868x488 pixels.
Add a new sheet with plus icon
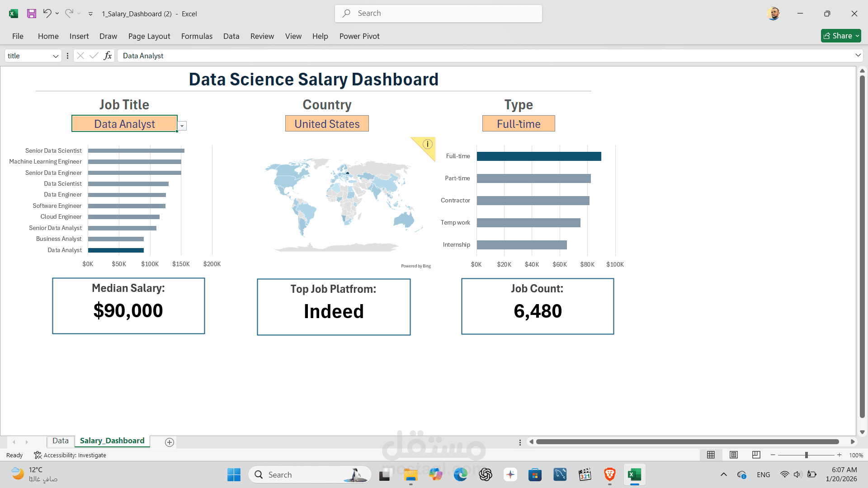(x=170, y=442)
